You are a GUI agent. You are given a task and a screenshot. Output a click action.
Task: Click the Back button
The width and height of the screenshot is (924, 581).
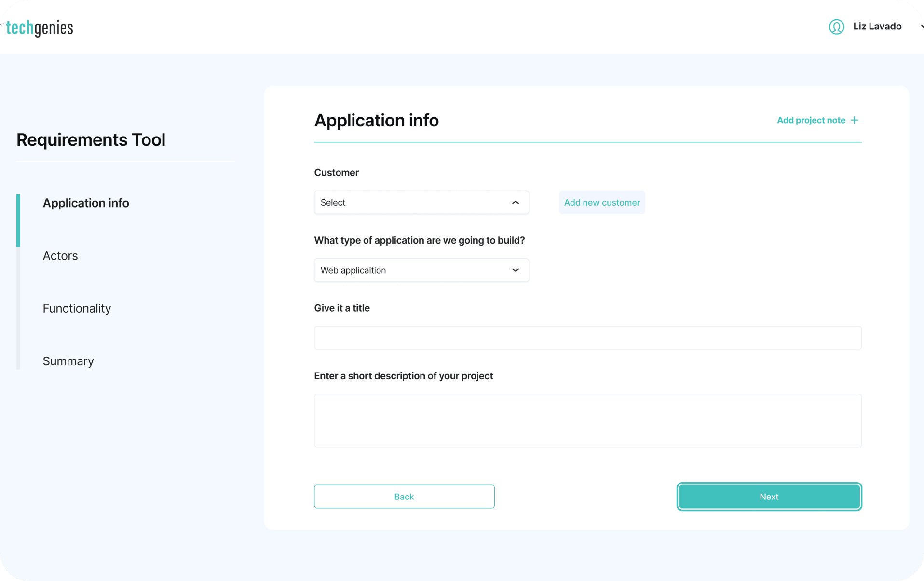[x=404, y=497]
